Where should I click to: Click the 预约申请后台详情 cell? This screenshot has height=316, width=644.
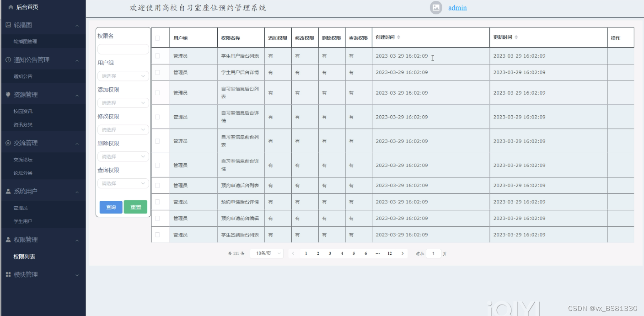point(241,202)
